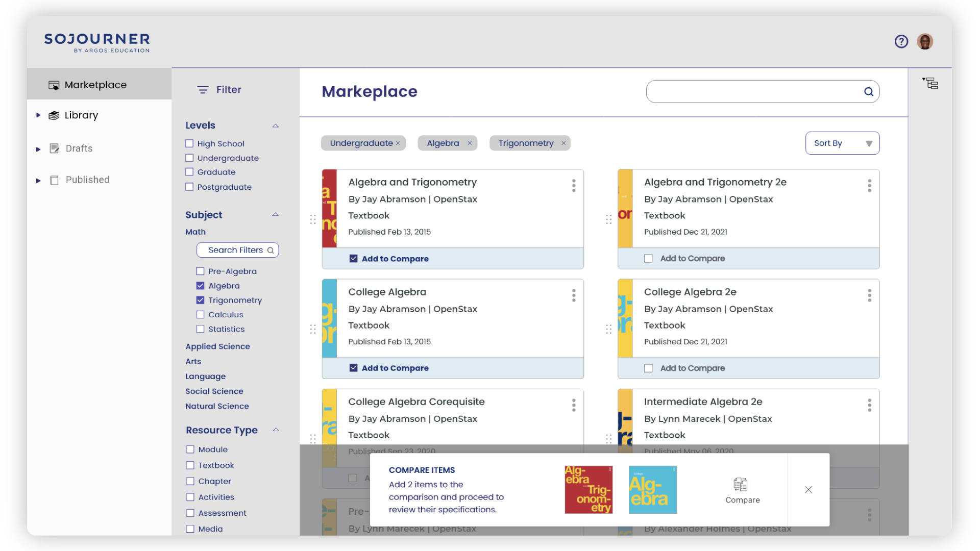This screenshot has height=551, width=980.
Task: Check the Module resource type checkbox
Action: click(x=190, y=449)
